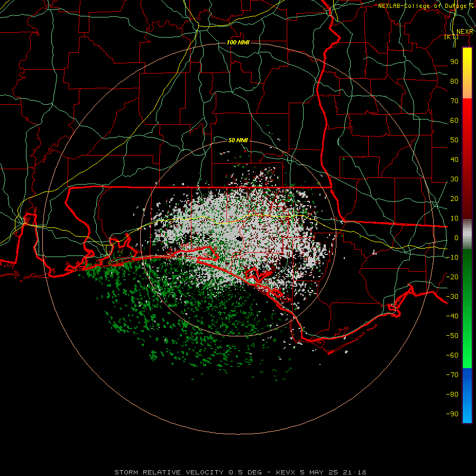The image size is (476, 476).
Task: Click the -30 value on the velocity scale
Action: pos(452,297)
